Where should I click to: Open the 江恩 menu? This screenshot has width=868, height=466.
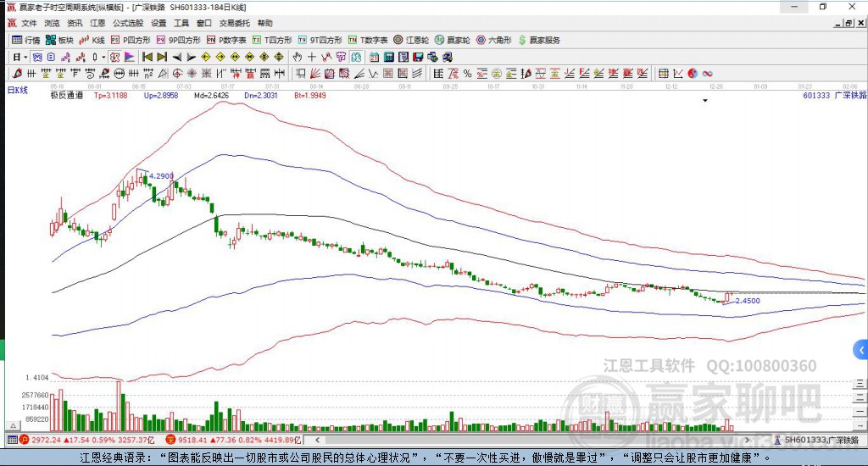coord(97,23)
